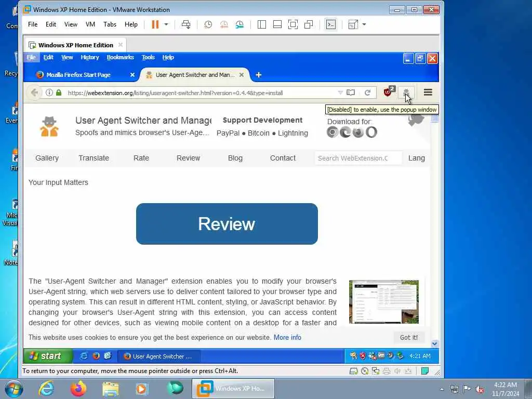Toggle the VMware console view
532x399 pixels.
[x=331, y=24]
